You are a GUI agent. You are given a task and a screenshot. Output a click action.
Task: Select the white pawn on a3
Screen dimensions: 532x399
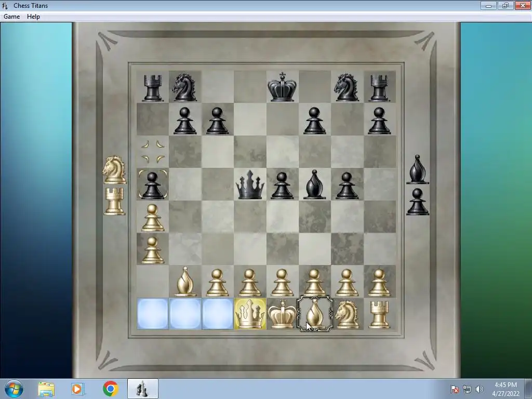[153, 250]
